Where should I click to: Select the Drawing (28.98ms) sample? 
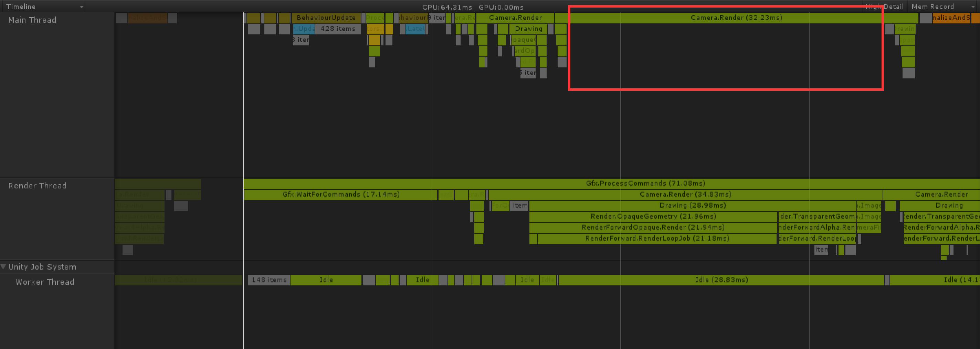pyautogui.click(x=692, y=205)
